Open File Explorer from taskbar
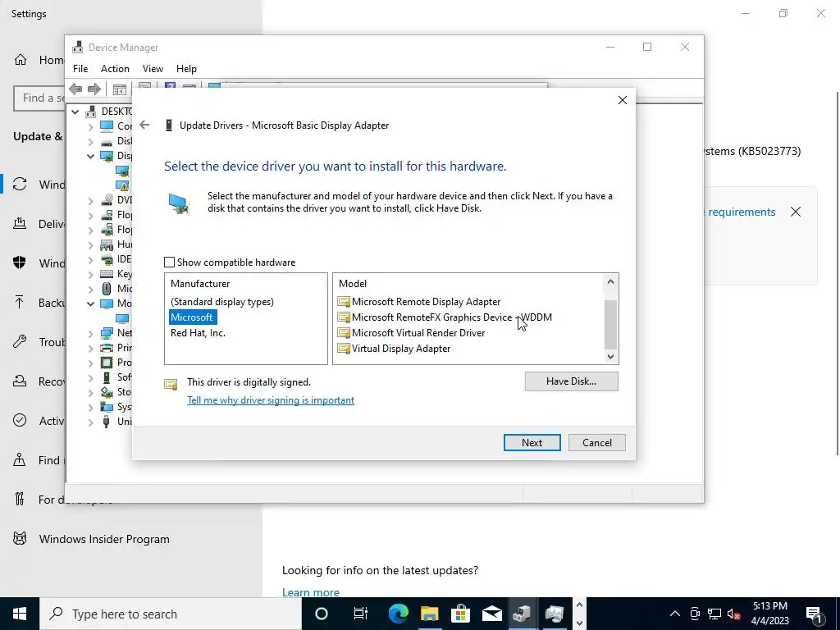Screen dimensions: 840x630 click(429, 614)
